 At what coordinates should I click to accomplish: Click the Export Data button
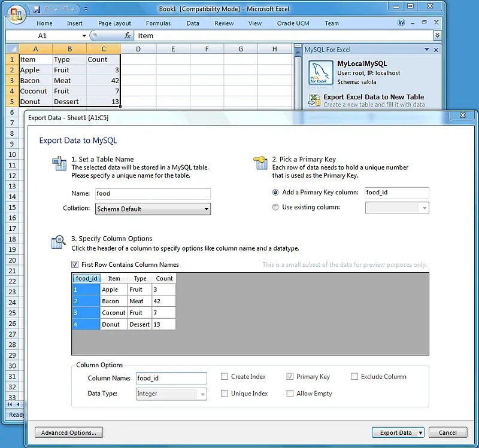click(395, 432)
